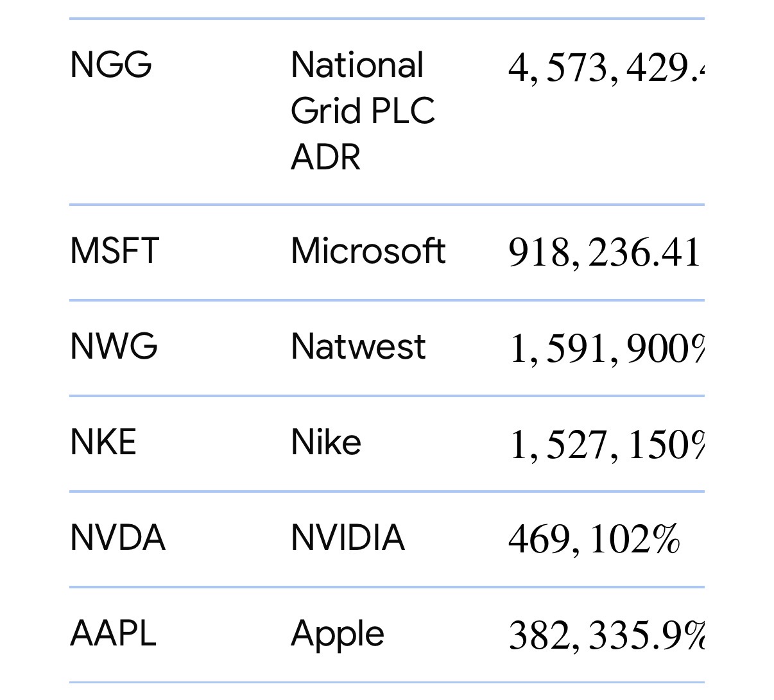Select the NVIDIA company name
This screenshot has height=700, width=774.
pyautogui.click(x=348, y=538)
